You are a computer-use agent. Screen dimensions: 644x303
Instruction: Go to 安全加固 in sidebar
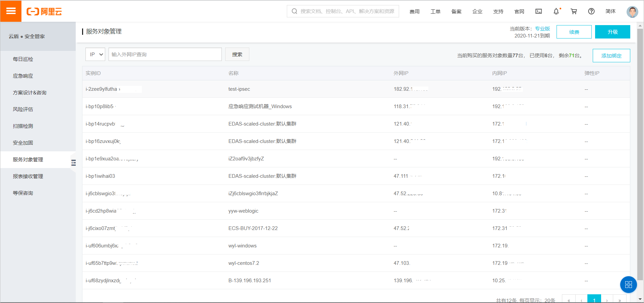tap(38, 143)
